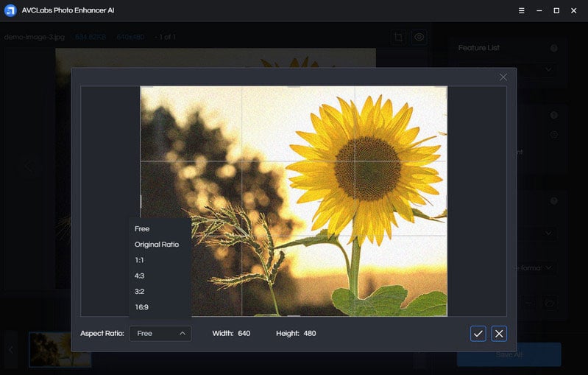Click the top crop handle on image
Screen dimensions: 588x375
tap(294, 87)
